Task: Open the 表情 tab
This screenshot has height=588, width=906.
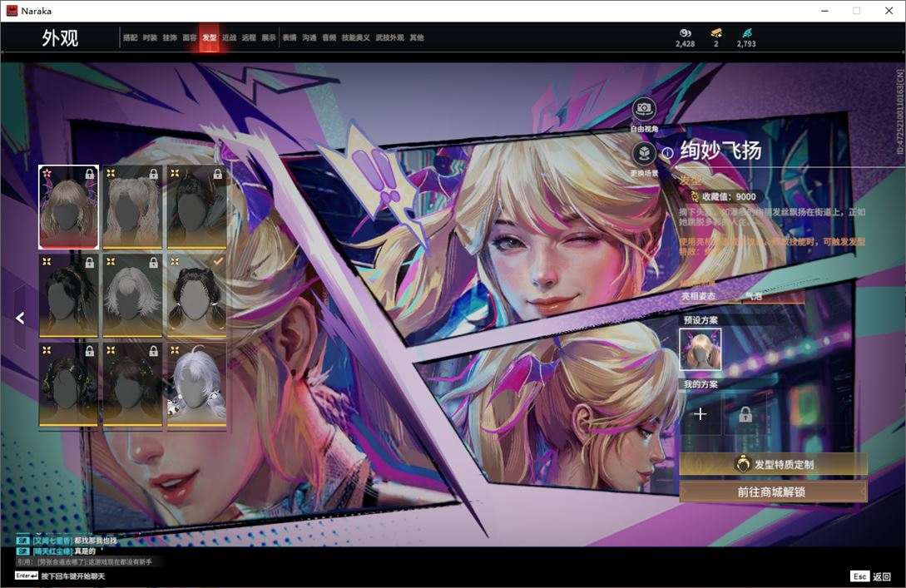Action: [x=290, y=37]
